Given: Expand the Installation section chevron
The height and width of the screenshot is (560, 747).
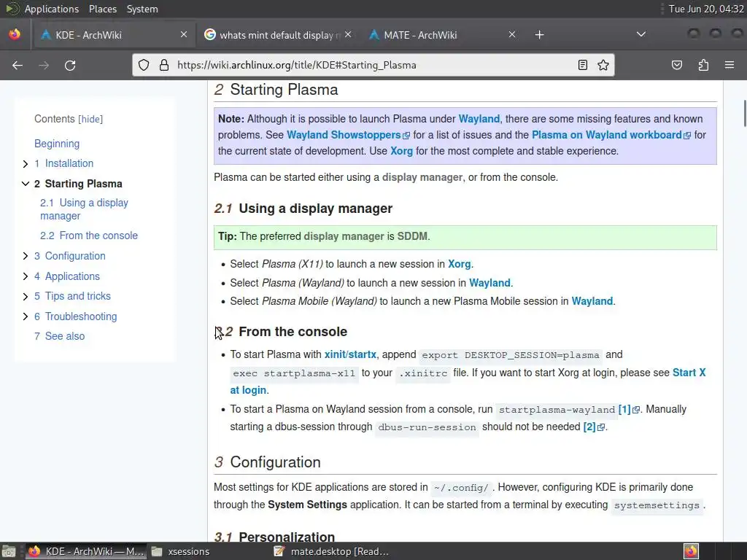Looking at the screenshot, I should coord(26,164).
